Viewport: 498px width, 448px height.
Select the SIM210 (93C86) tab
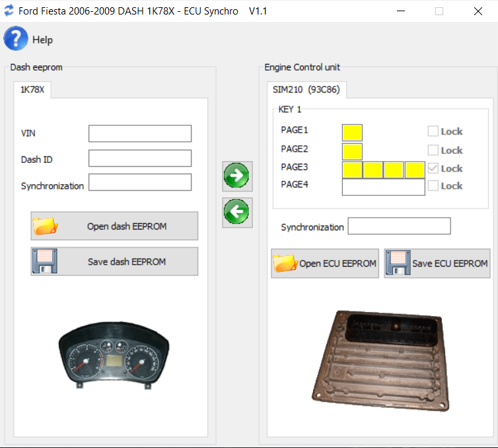(x=306, y=90)
